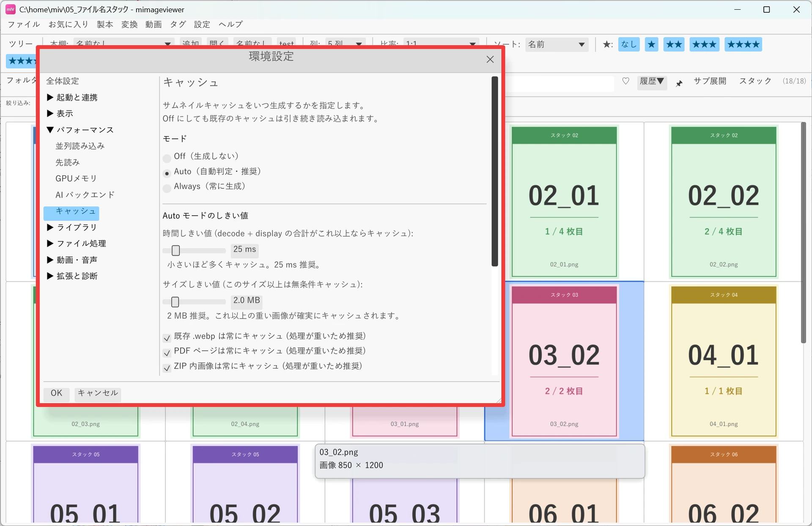Open the 設定 menu
812x526 pixels.
pyautogui.click(x=202, y=24)
